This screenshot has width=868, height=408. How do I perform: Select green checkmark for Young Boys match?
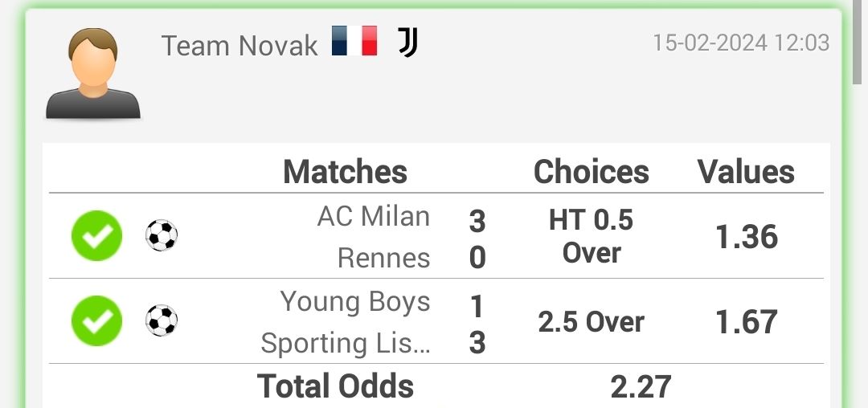(x=97, y=321)
